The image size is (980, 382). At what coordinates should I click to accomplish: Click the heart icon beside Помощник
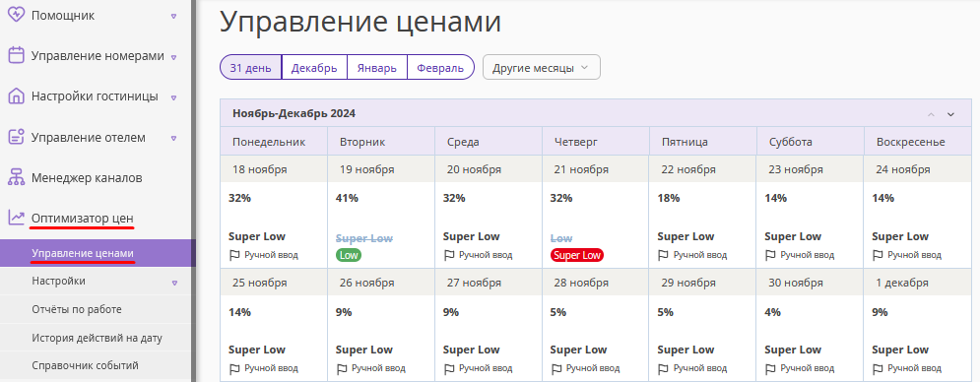16,16
